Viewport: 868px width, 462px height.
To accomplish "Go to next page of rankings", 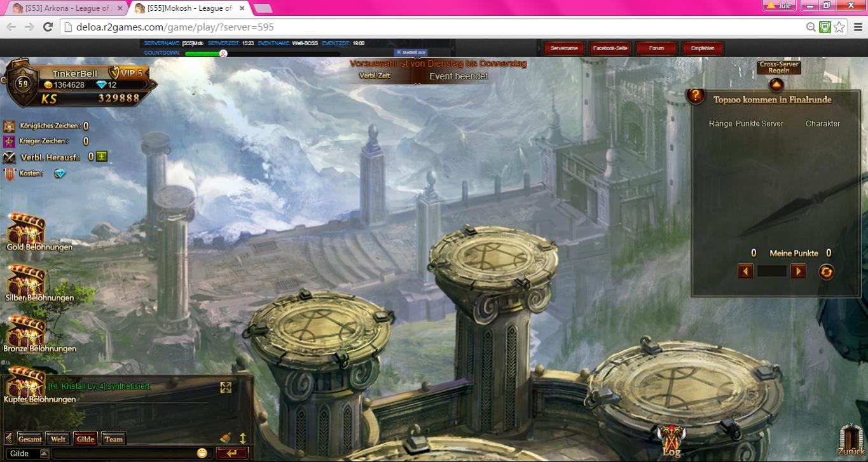I will click(798, 271).
